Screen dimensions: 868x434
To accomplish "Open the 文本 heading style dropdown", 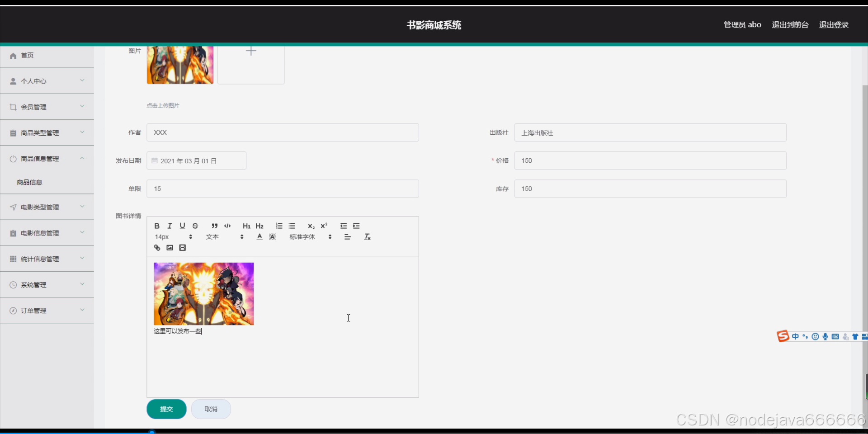I will tap(225, 237).
